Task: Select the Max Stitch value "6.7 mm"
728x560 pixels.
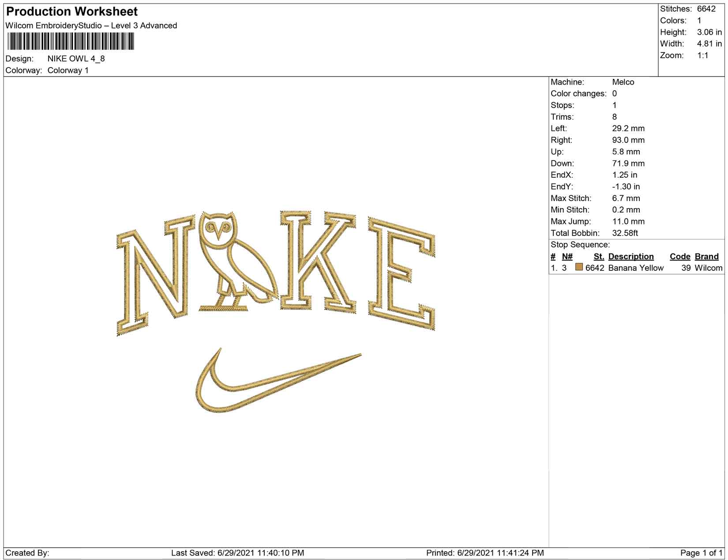Action: tap(626, 198)
